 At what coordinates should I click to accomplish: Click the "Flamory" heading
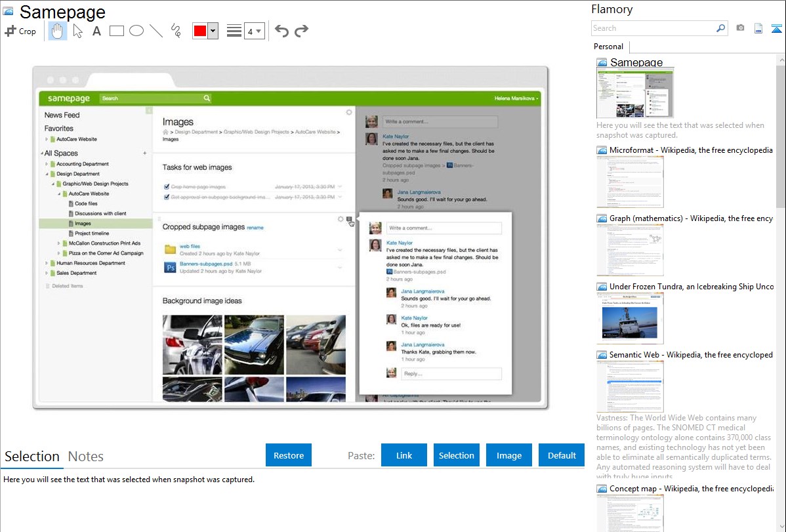(612, 9)
